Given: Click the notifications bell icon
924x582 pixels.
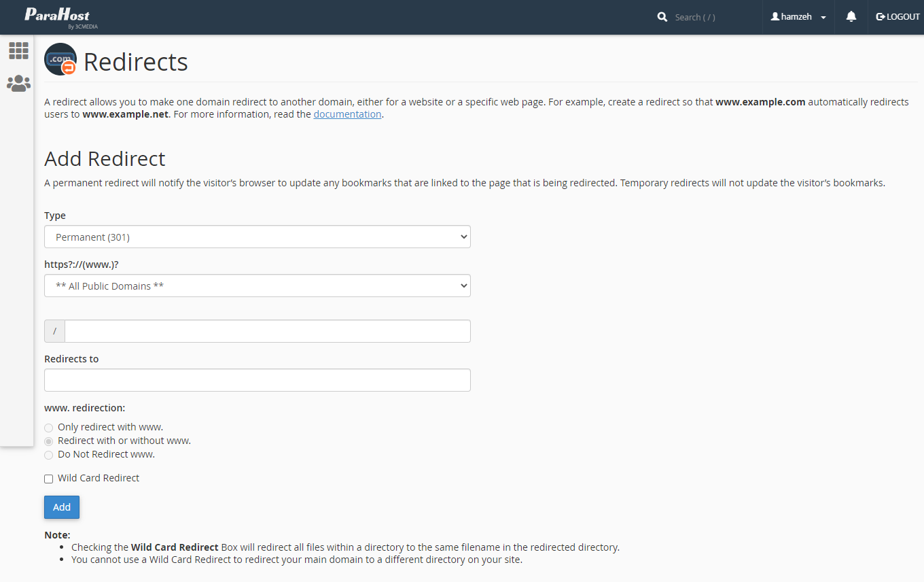Looking at the screenshot, I should click(x=851, y=17).
